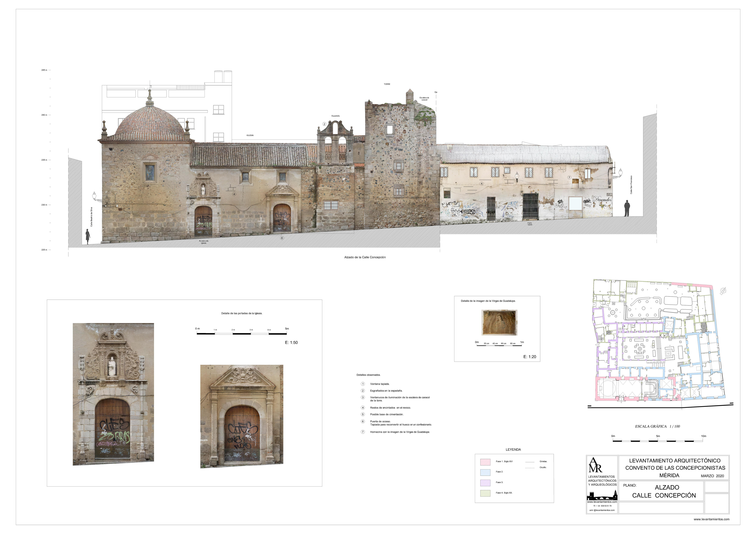
Task: Click the amr@levantamientos.com email address
Action: [602, 510]
